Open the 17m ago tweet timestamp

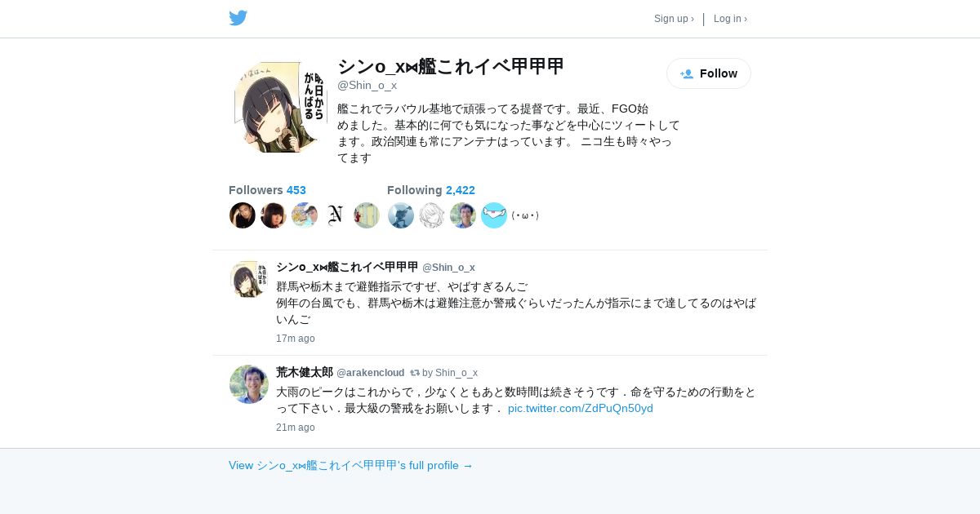(296, 339)
